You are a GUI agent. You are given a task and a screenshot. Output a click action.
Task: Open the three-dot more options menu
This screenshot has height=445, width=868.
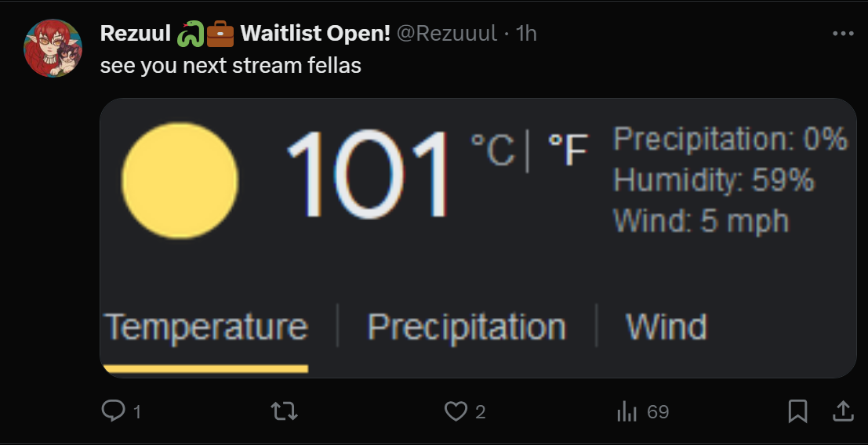(x=843, y=34)
